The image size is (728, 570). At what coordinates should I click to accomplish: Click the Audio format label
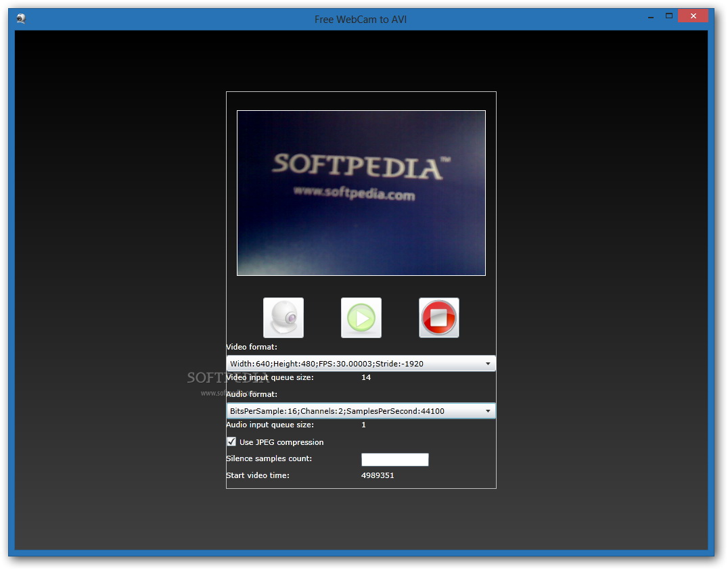pyautogui.click(x=252, y=394)
